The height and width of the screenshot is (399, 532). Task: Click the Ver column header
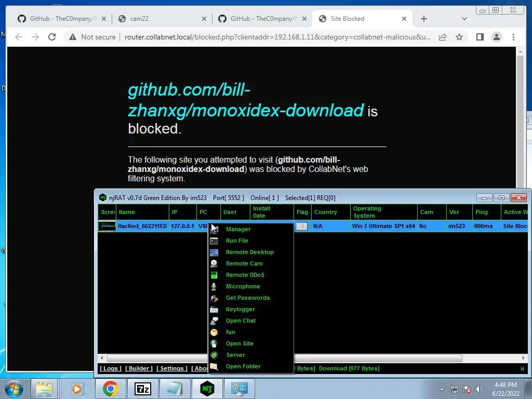point(459,212)
